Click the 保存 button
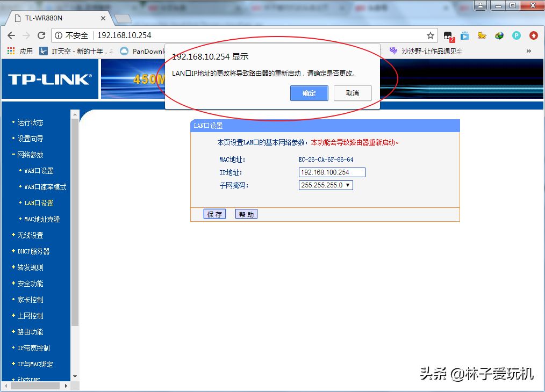The image size is (545, 392). click(x=214, y=214)
